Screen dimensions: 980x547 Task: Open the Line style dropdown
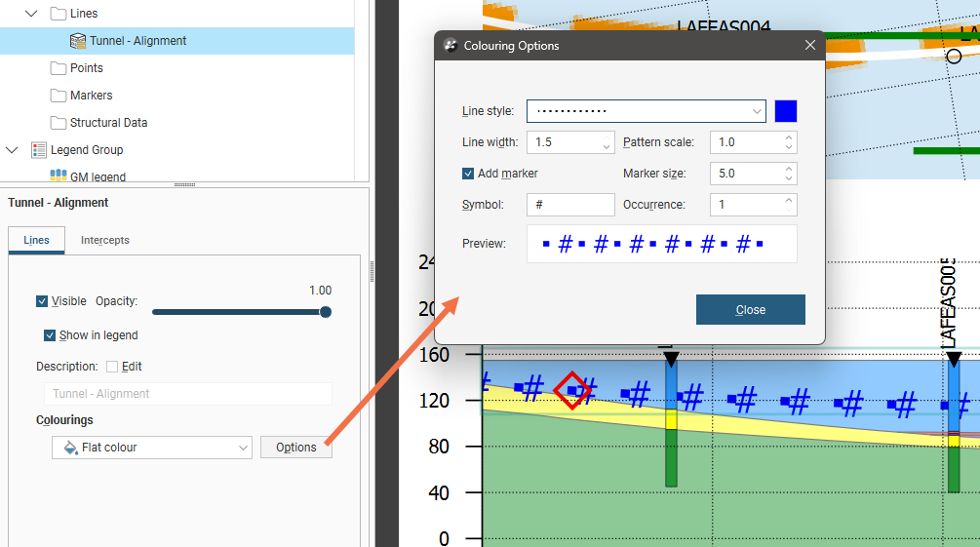coord(646,111)
